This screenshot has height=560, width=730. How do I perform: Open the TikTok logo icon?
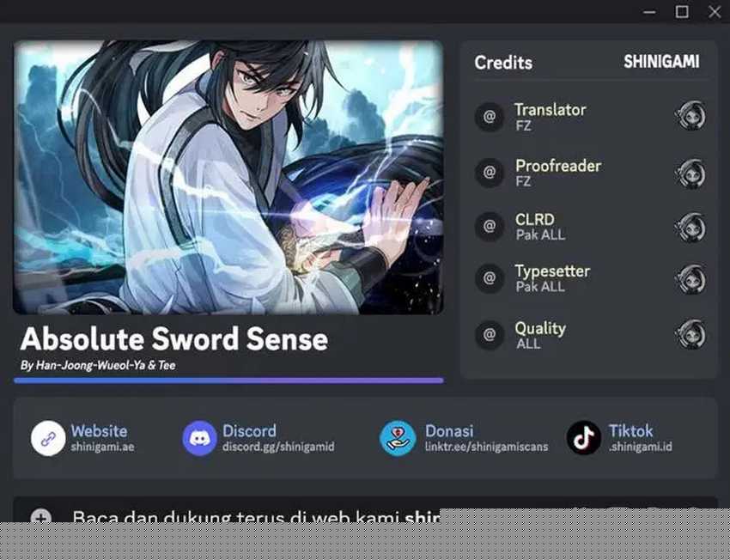tap(584, 438)
